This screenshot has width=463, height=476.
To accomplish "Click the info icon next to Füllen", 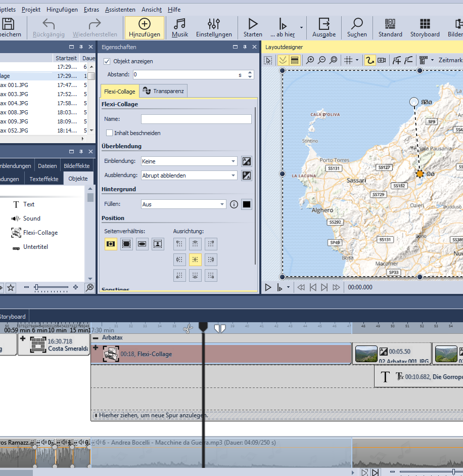I will coord(234,204).
